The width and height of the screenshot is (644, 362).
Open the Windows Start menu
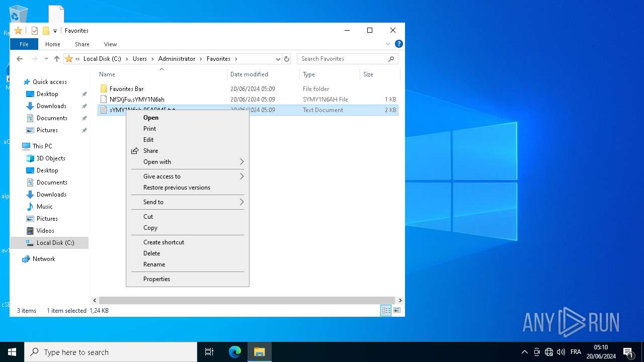12,352
